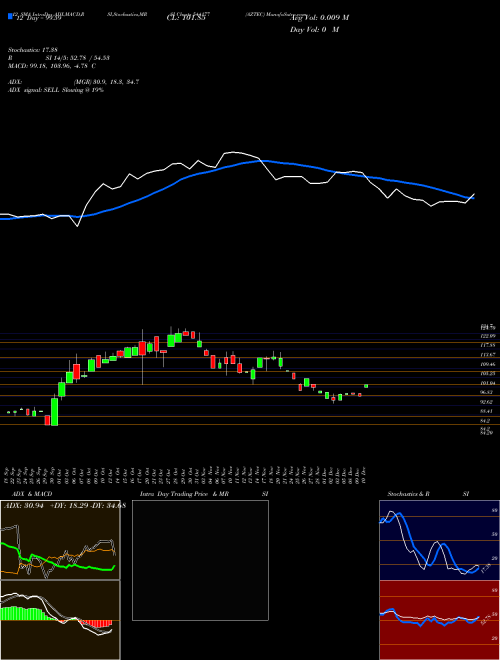This screenshot has height=660, width=500.
Task: Click the 'Day Vol: 0 M' label
Action: (314, 29)
